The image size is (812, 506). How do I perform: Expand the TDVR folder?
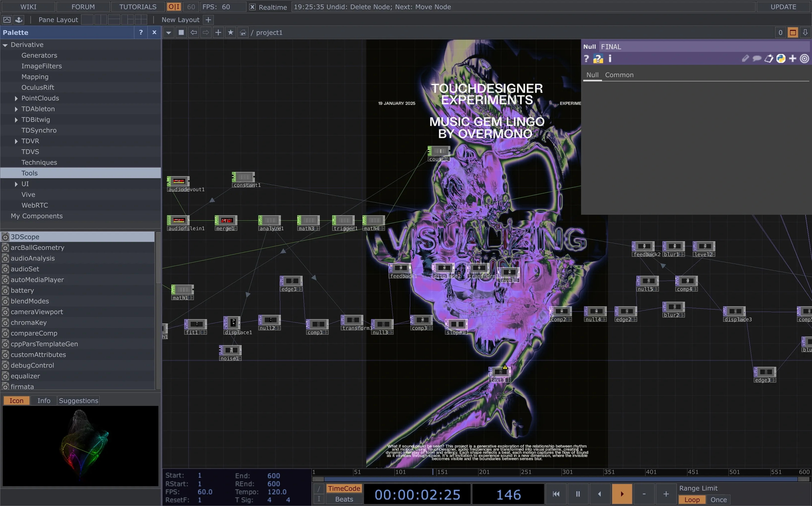pos(16,141)
